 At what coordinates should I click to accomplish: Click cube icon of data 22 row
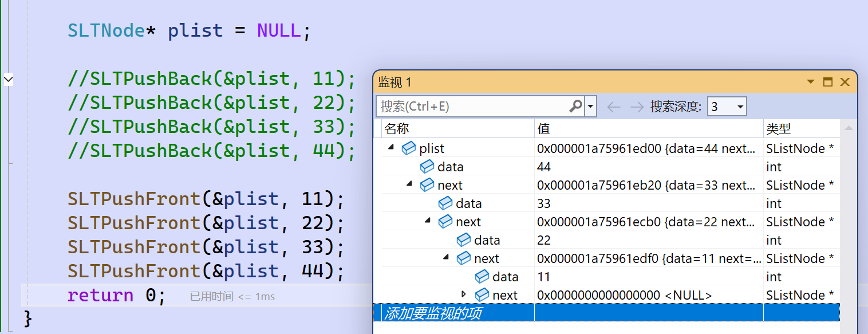464,240
